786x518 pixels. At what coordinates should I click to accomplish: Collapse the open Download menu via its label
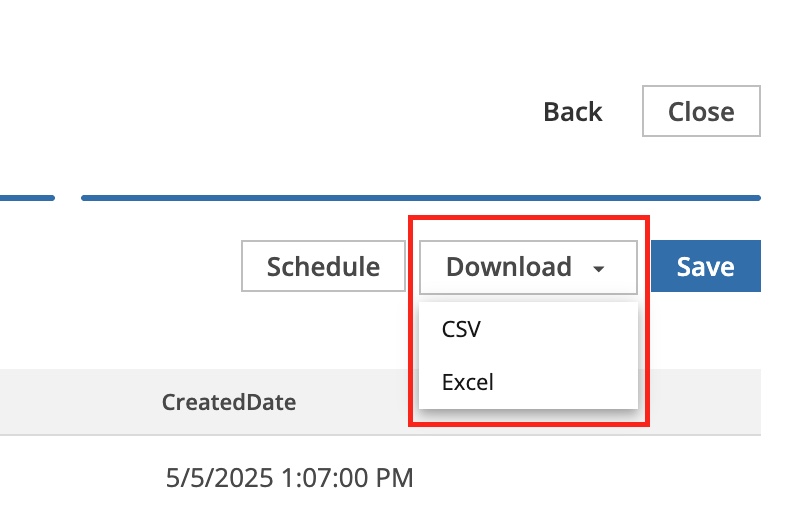click(509, 267)
